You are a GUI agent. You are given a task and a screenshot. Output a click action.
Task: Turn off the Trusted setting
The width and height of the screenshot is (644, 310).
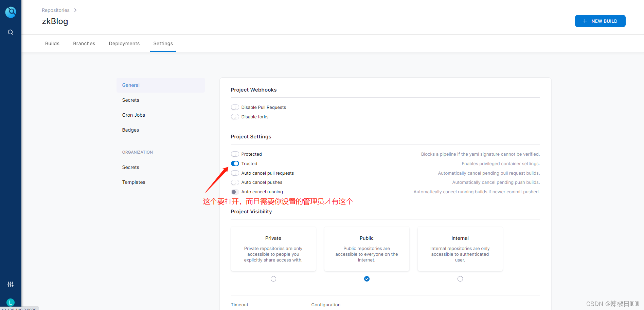[235, 163]
